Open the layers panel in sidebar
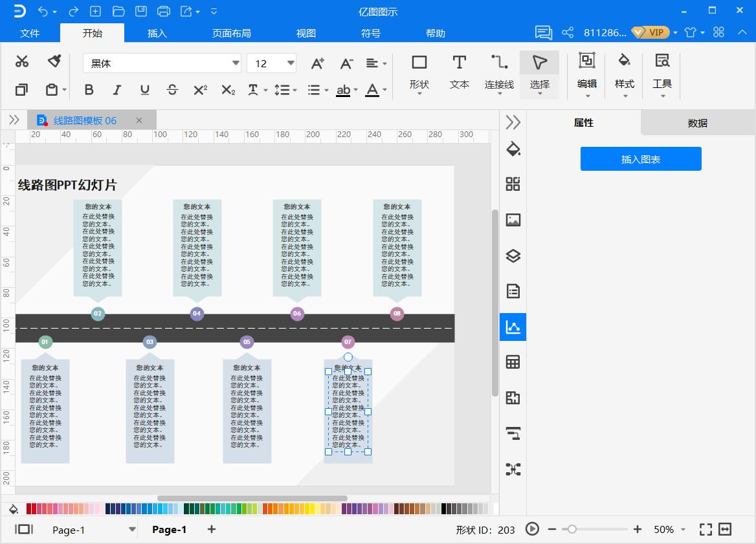Image resolution: width=756 pixels, height=544 pixels. pyautogui.click(x=513, y=256)
